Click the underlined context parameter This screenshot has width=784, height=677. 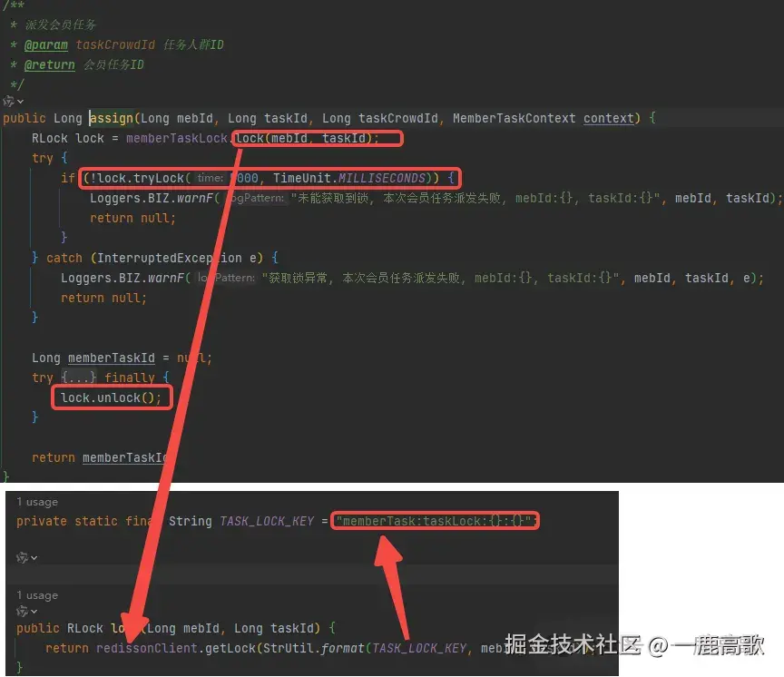(x=609, y=118)
